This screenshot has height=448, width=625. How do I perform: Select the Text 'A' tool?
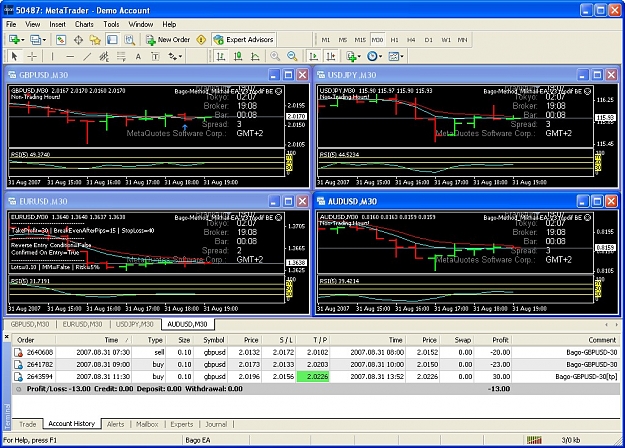click(138, 57)
